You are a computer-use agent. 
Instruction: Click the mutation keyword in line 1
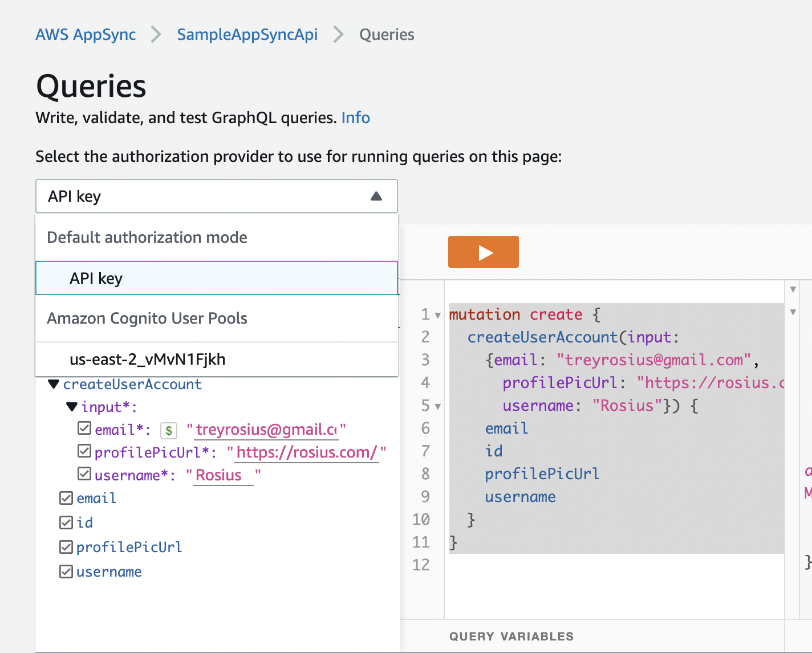point(485,315)
